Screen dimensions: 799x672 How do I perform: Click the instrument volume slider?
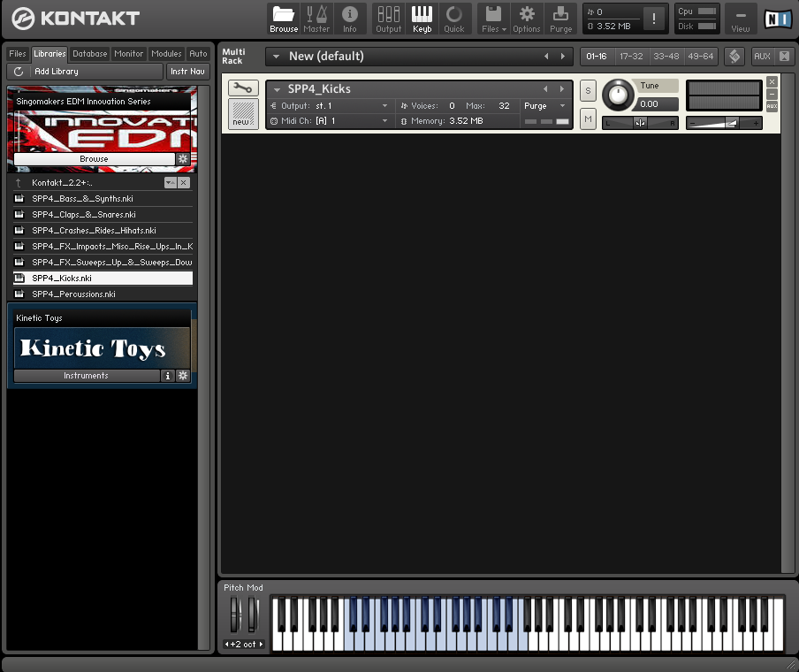pos(724,123)
